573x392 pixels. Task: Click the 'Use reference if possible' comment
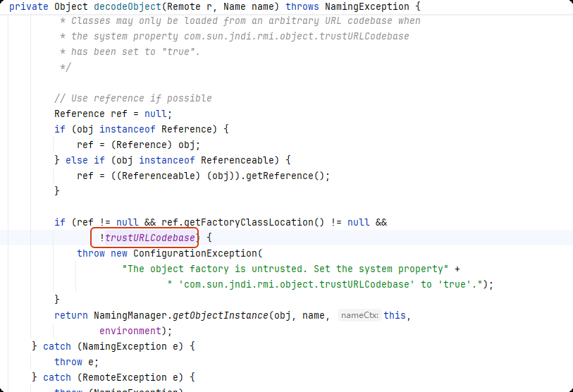[x=133, y=98]
